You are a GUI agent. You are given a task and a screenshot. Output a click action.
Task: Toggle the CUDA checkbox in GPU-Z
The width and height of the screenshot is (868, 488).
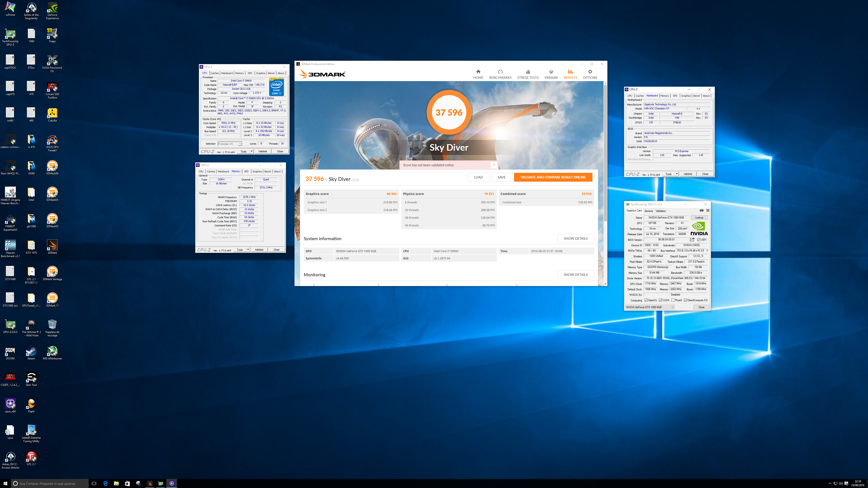pos(660,300)
